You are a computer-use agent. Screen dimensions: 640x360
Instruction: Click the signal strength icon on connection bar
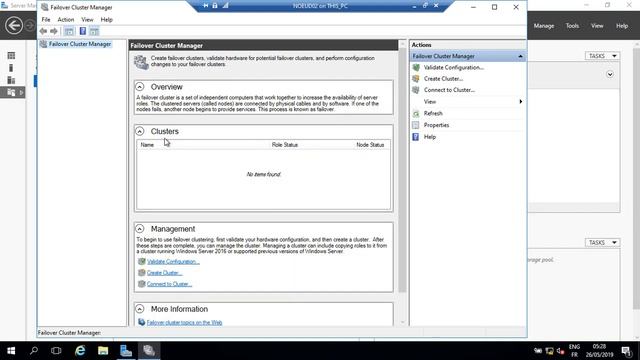tap(225, 6)
